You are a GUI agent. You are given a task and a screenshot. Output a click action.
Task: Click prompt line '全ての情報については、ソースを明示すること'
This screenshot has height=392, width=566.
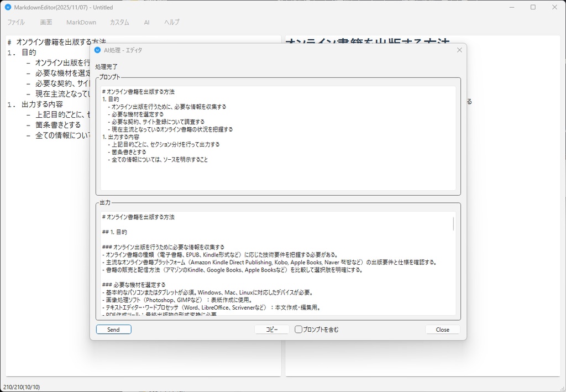click(158, 160)
